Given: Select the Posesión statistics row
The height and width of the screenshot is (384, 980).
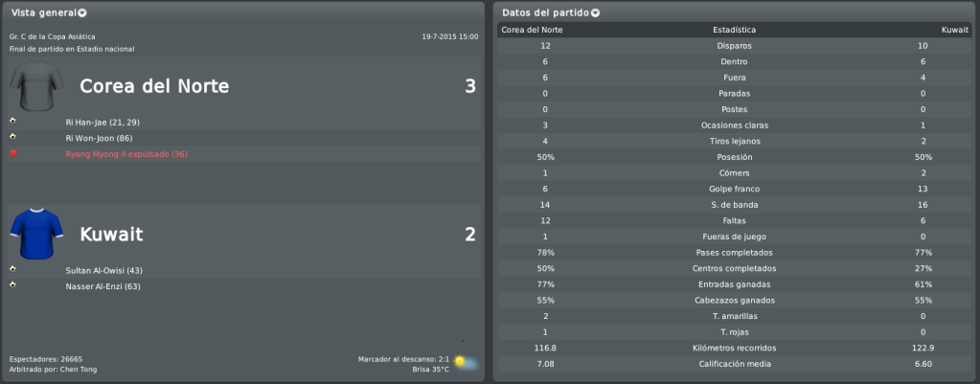Looking at the screenshot, I should pos(735,157).
